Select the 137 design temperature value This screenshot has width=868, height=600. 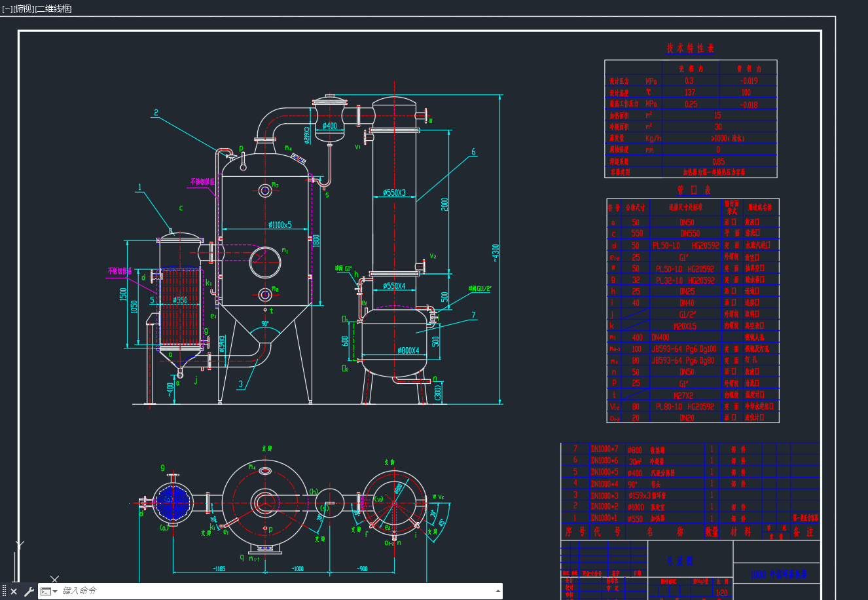tap(690, 92)
